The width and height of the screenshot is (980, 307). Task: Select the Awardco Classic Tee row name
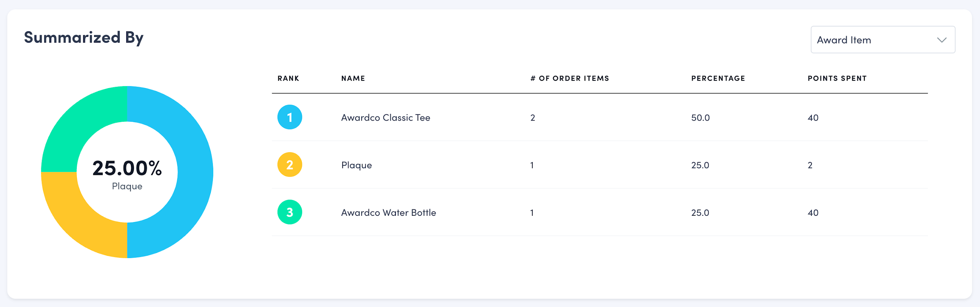385,117
